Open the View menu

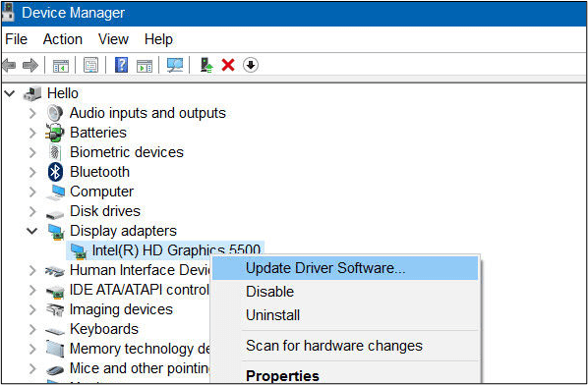(113, 39)
